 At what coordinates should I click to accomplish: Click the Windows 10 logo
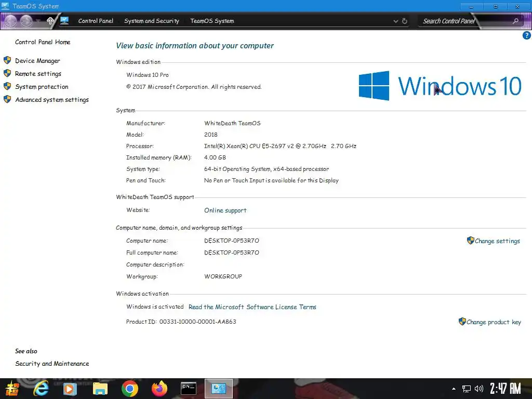440,86
